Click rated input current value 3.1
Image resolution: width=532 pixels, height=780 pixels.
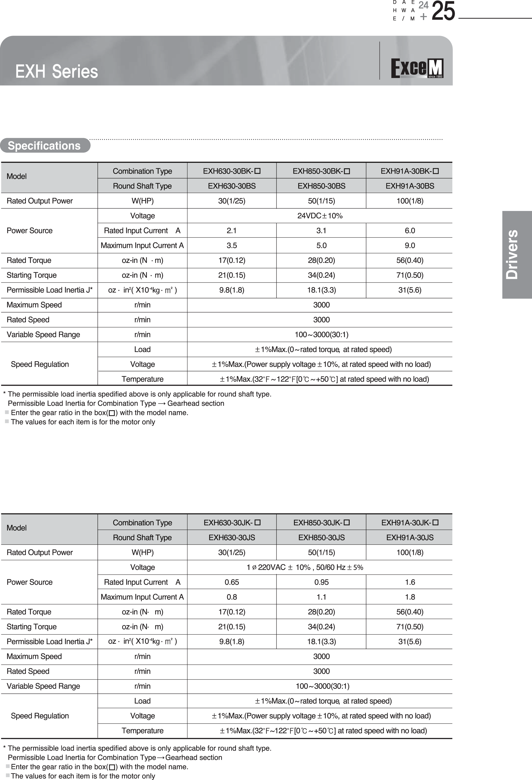tap(321, 230)
